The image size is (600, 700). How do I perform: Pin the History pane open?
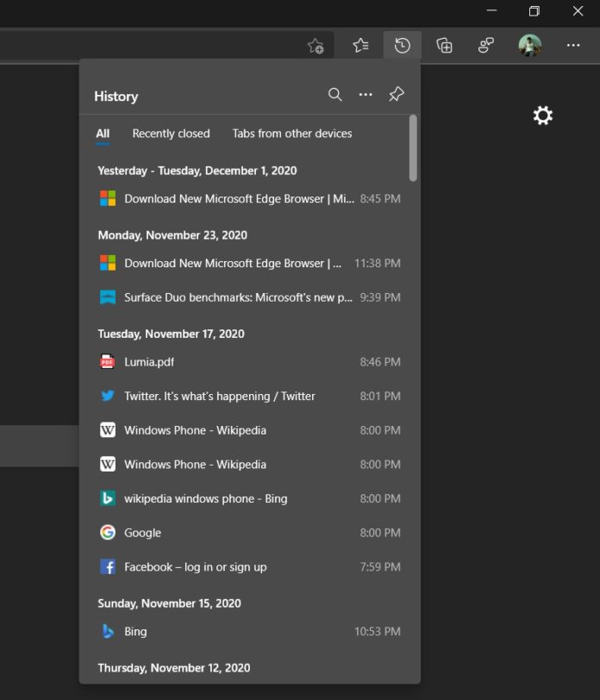pos(396,95)
